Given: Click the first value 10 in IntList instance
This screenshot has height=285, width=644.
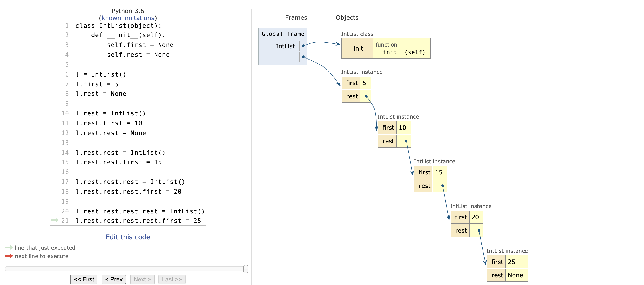Looking at the screenshot, I should point(403,128).
